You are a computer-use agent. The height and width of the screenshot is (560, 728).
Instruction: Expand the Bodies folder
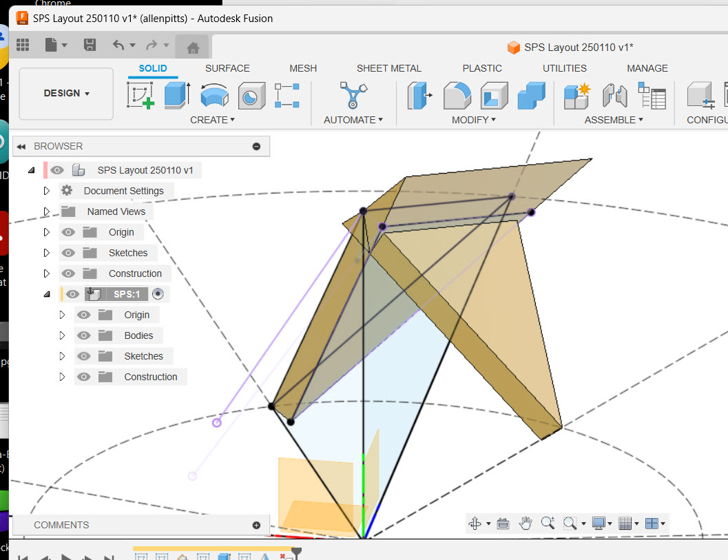pos(62,335)
